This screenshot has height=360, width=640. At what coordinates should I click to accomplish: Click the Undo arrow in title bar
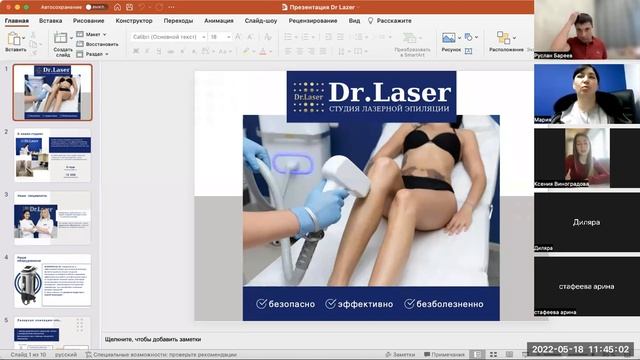142,7
